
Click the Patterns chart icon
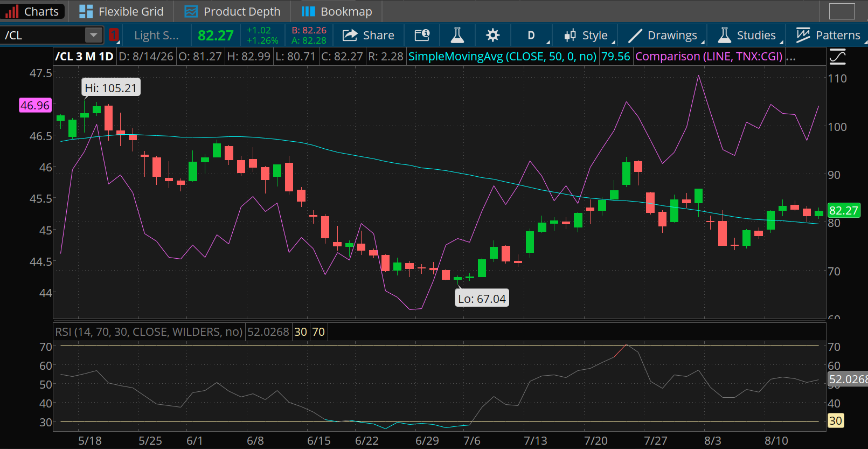[803, 36]
